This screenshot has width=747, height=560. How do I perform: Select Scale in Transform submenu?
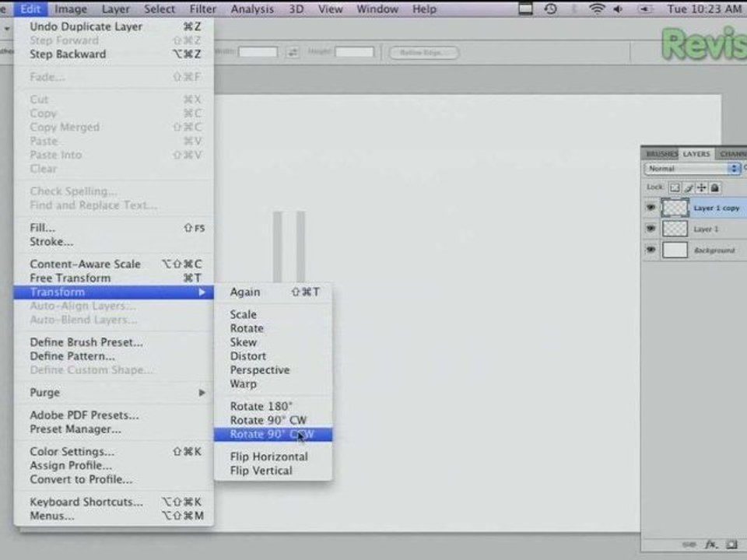pos(273,314)
